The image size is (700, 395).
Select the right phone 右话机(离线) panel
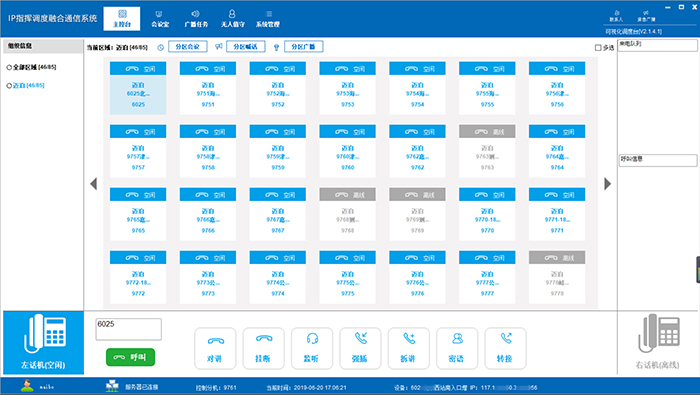click(658, 342)
